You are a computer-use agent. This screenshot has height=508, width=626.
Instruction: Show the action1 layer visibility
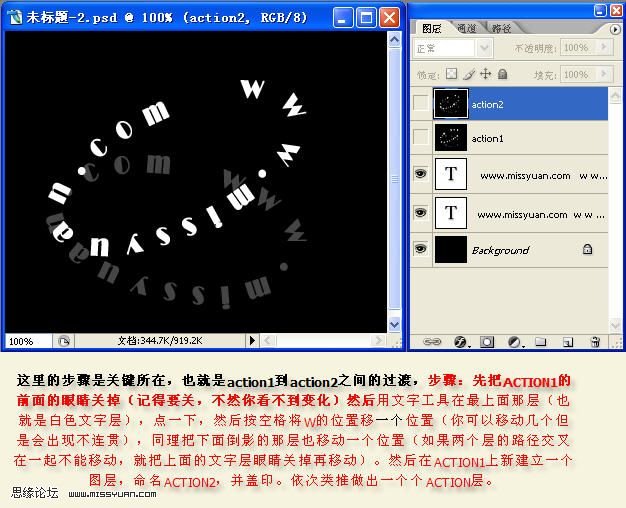tap(420, 137)
